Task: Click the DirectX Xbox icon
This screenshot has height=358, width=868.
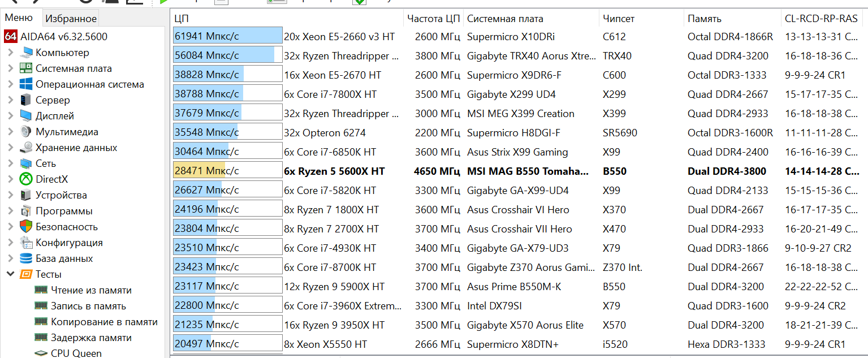Action: (x=26, y=179)
